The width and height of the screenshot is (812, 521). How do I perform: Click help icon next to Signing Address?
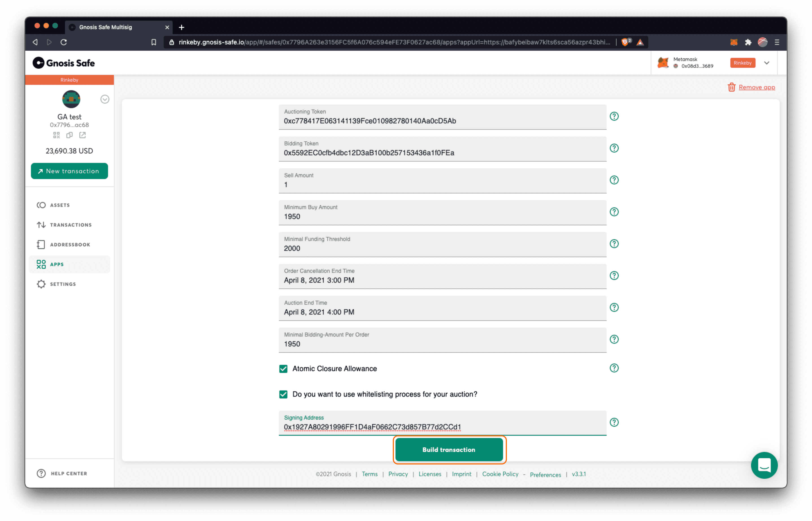(x=614, y=422)
